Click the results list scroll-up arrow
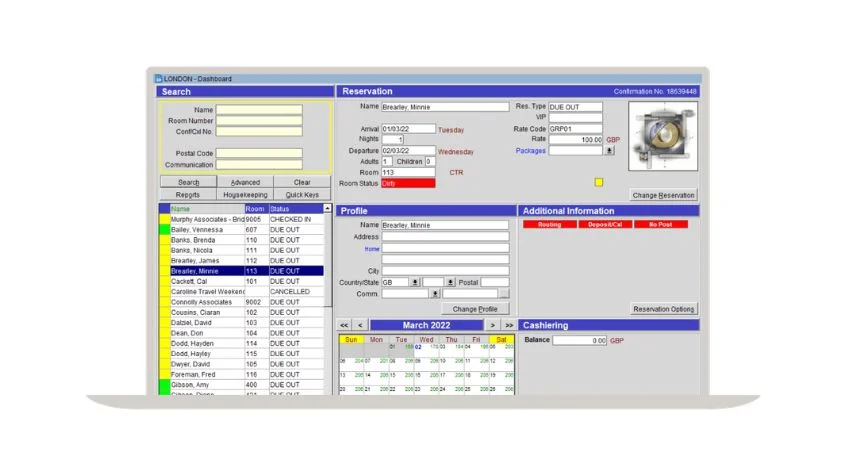 327,208
